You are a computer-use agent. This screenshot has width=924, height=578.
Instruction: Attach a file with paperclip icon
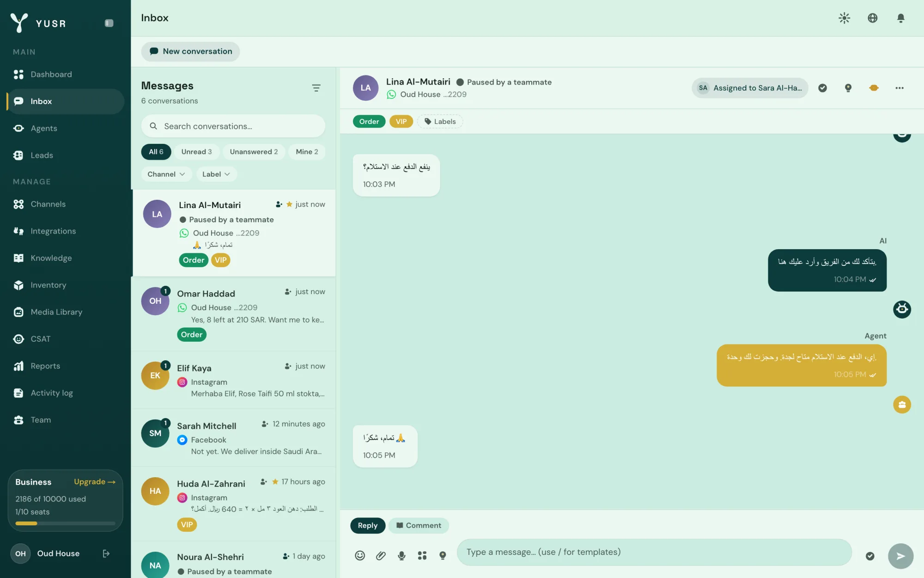click(381, 555)
